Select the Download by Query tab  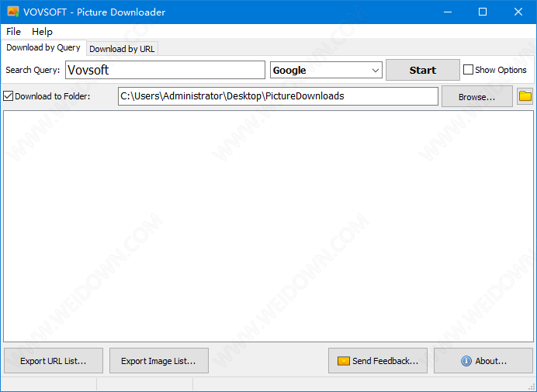click(43, 47)
